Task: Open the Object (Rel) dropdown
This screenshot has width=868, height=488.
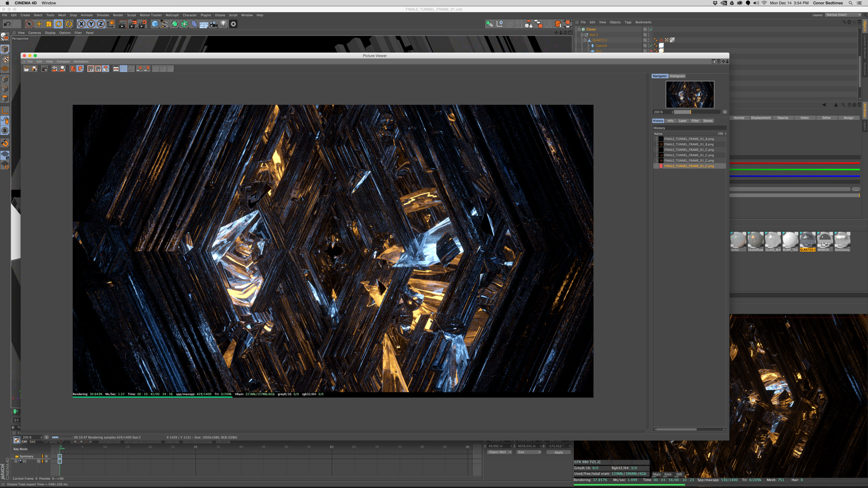Action: click(499, 452)
